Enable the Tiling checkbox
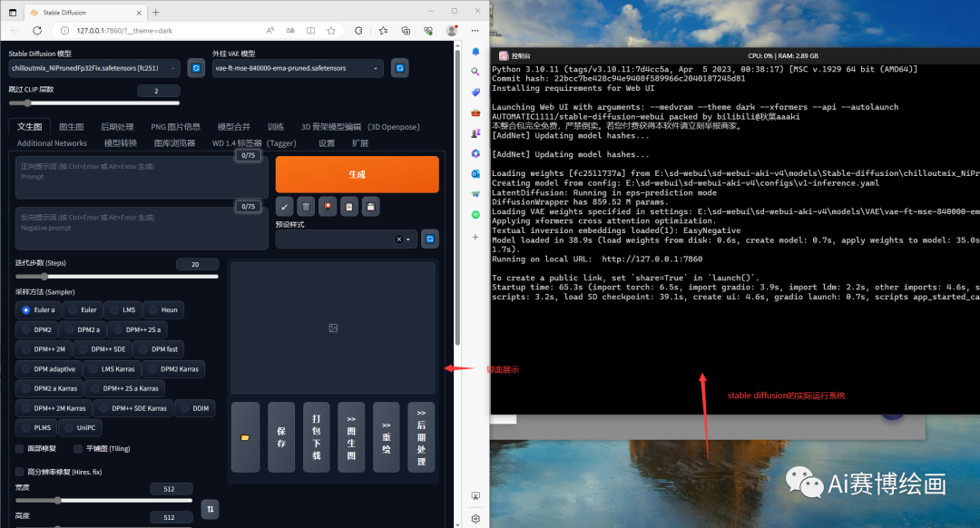The image size is (980, 528). click(x=78, y=449)
